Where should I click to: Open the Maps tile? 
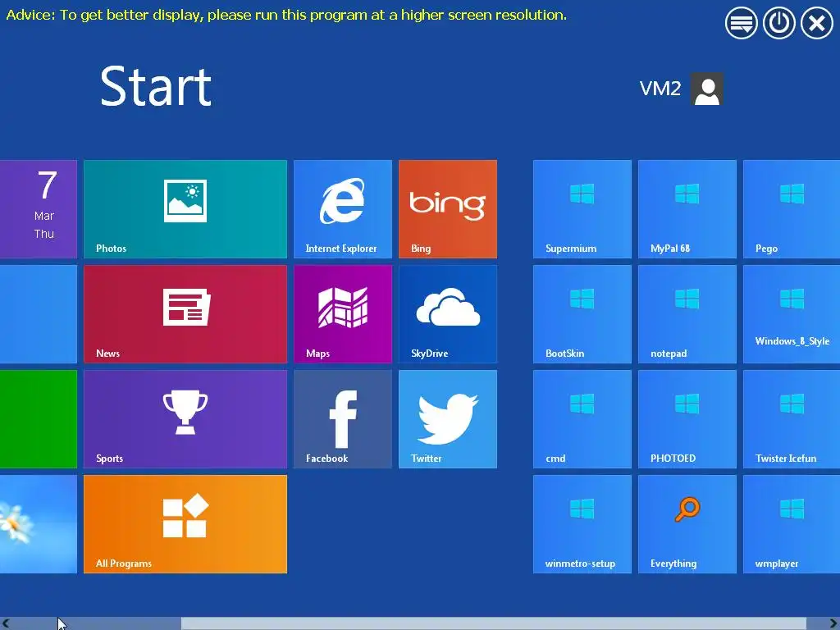(x=343, y=314)
